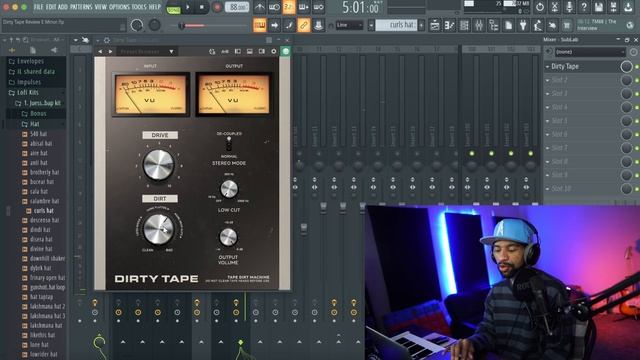The image size is (640, 360).
Task: Click the LOW CUT knob
Action: (229, 189)
